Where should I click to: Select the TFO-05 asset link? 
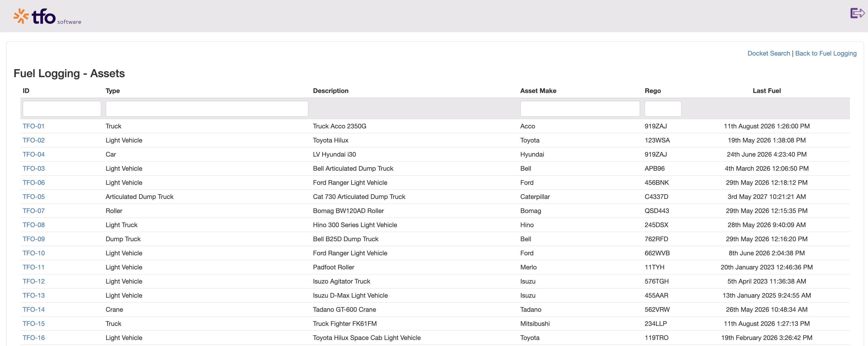pos(33,197)
